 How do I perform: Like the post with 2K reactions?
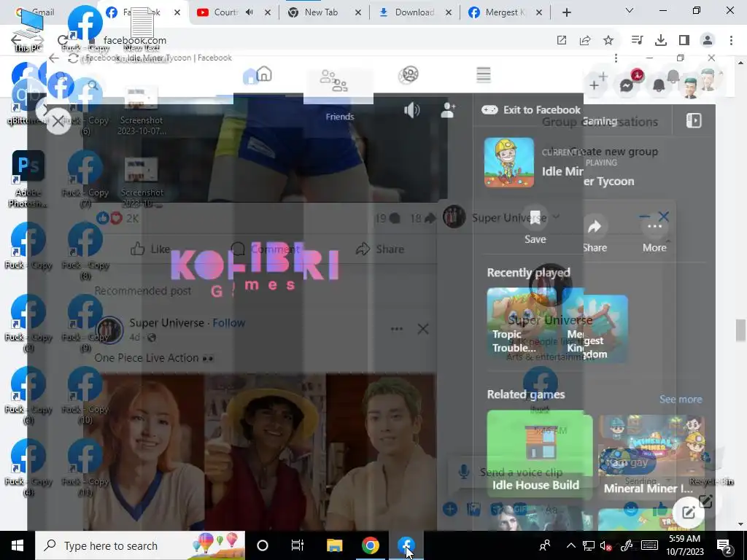click(150, 249)
